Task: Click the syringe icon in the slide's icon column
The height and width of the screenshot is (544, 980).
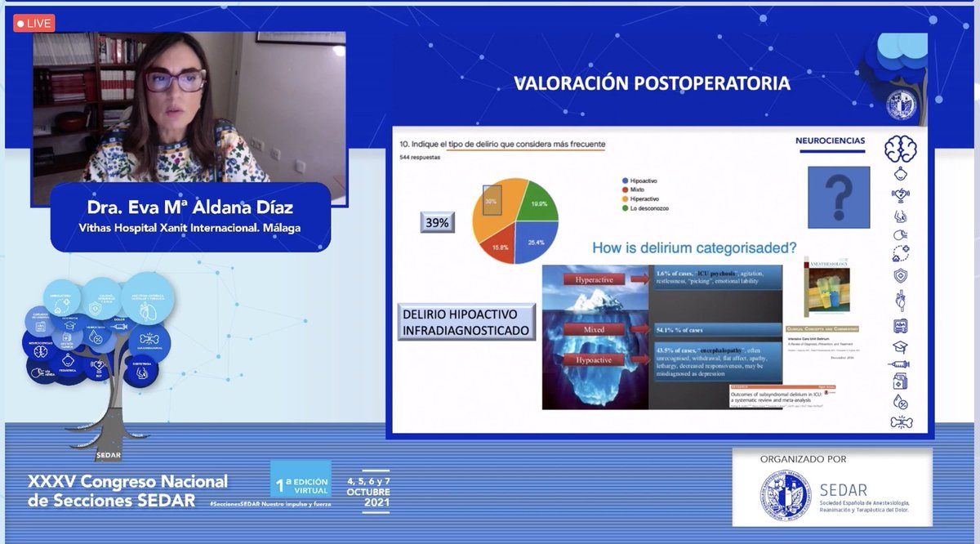Action: [x=901, y=364]
